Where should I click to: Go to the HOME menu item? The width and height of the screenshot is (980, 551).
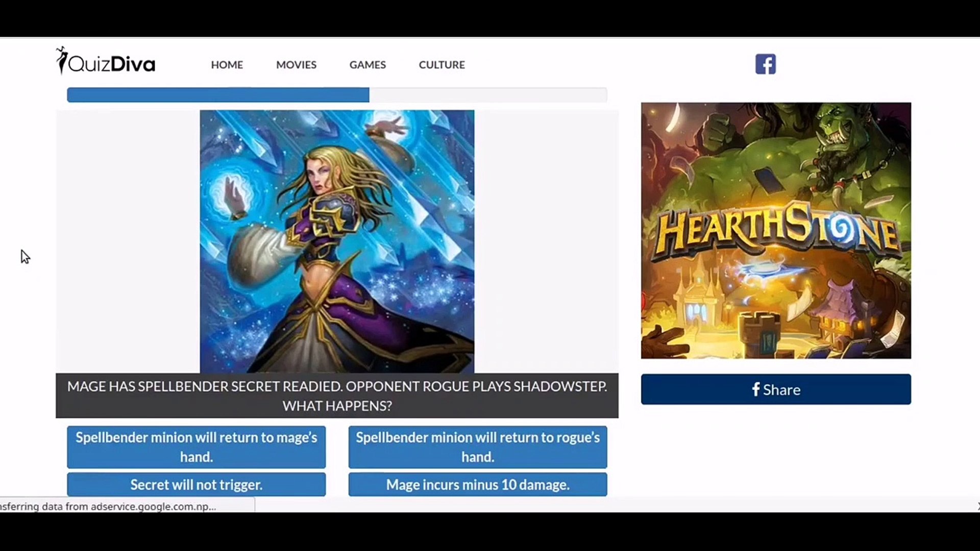[x=227, y=65]
